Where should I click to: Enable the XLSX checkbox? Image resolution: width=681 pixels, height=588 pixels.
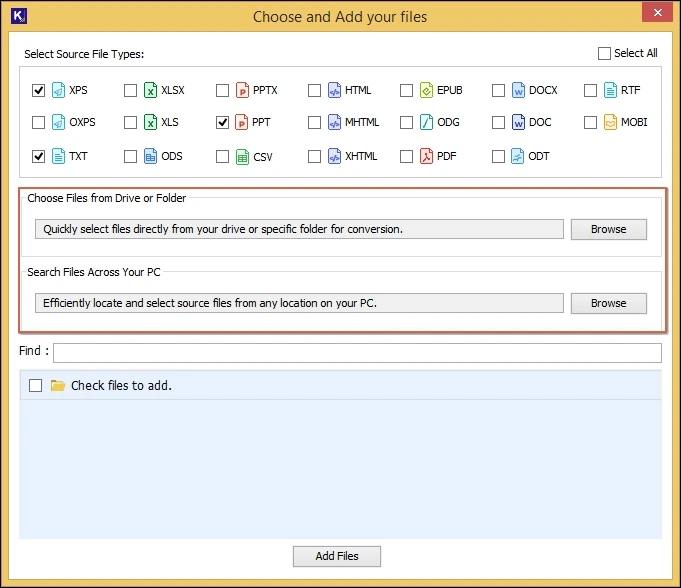130,90
